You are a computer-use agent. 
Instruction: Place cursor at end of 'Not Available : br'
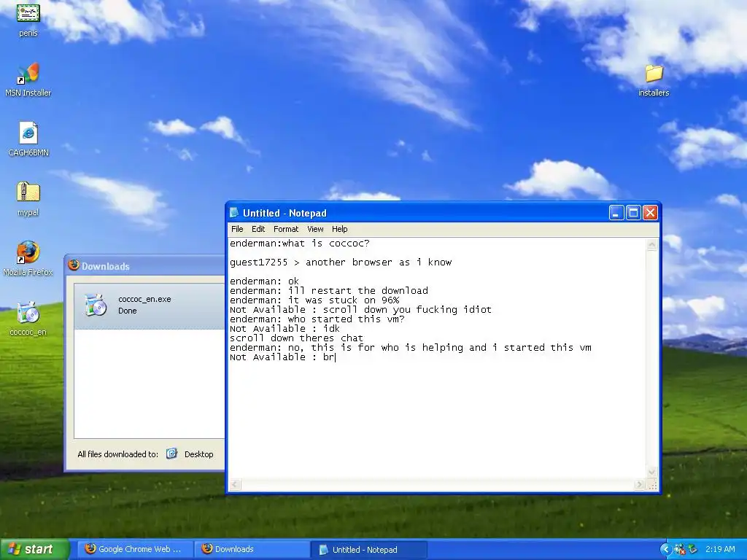(x=334, y=357)
